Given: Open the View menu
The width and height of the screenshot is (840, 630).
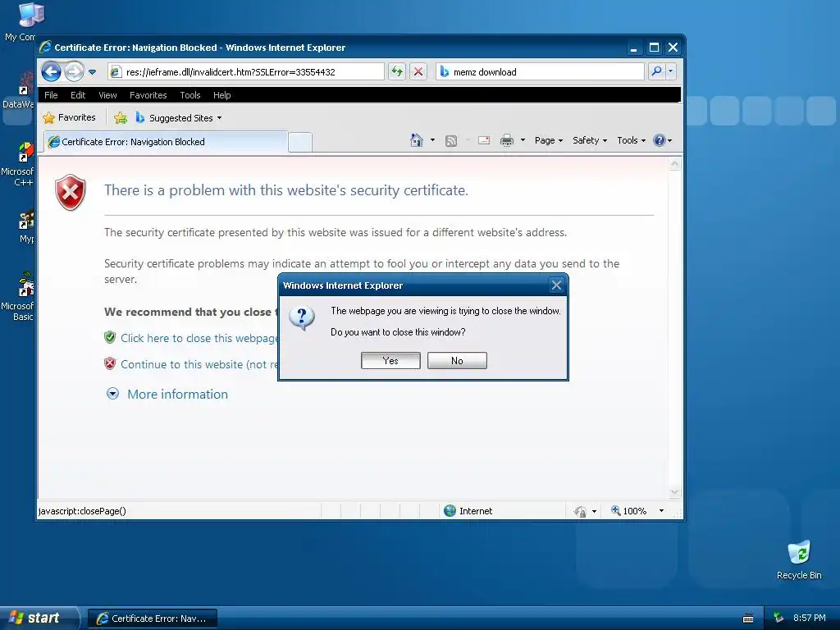Looking at the screenshot, I should tap(107, 95).
